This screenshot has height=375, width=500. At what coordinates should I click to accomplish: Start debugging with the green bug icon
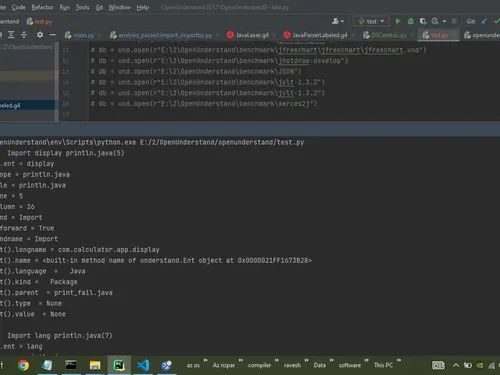pyautogui.click(x=411, y=21)
